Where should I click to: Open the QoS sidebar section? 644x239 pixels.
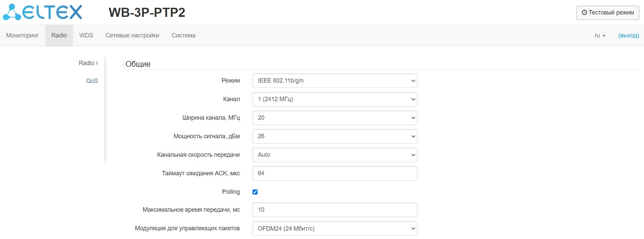coord(92,81)
